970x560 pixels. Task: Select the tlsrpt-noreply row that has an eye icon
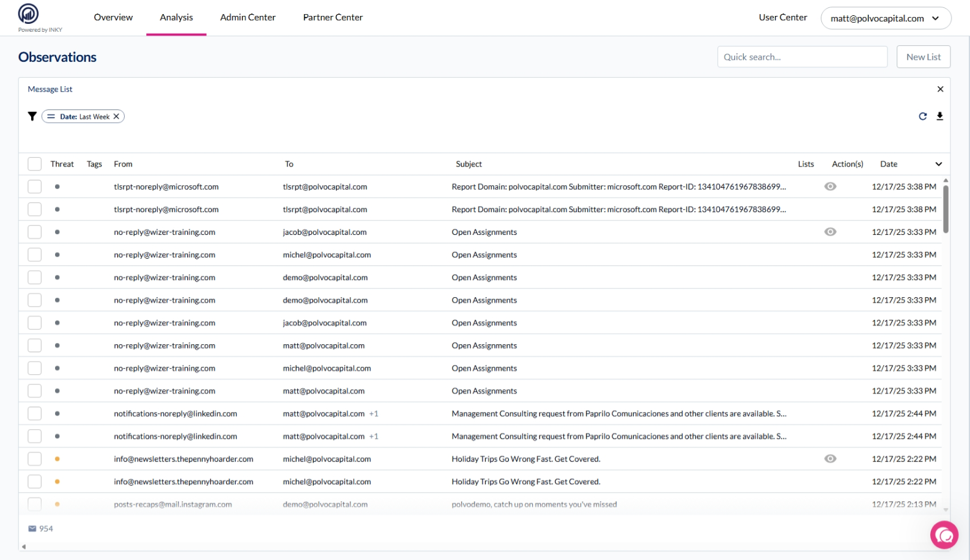[x=35, y=186]
